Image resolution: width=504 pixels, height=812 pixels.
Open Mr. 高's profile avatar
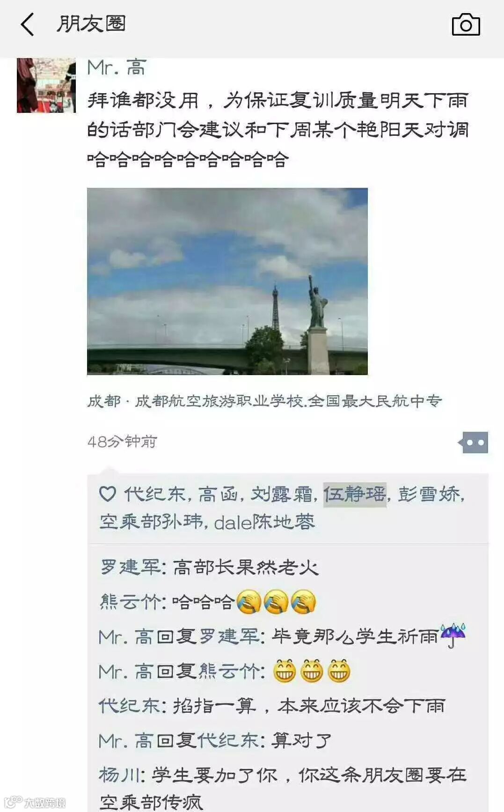coord(46,85)
